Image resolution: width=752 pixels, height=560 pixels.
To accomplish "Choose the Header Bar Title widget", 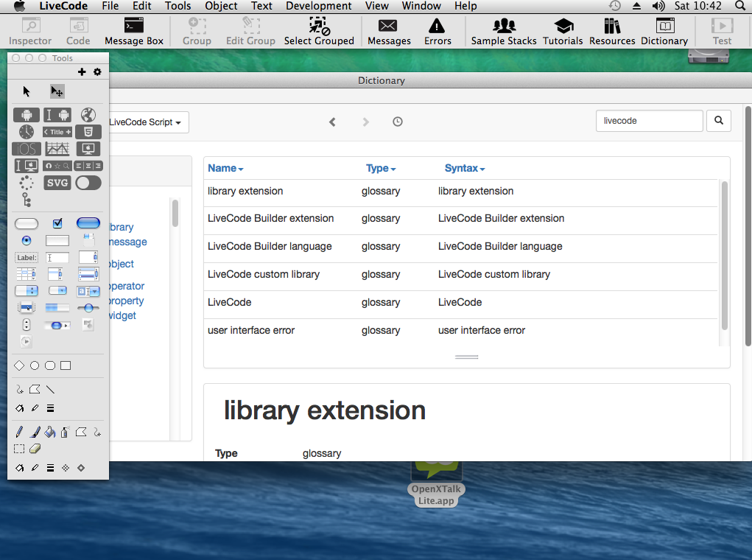I will 57,132.
